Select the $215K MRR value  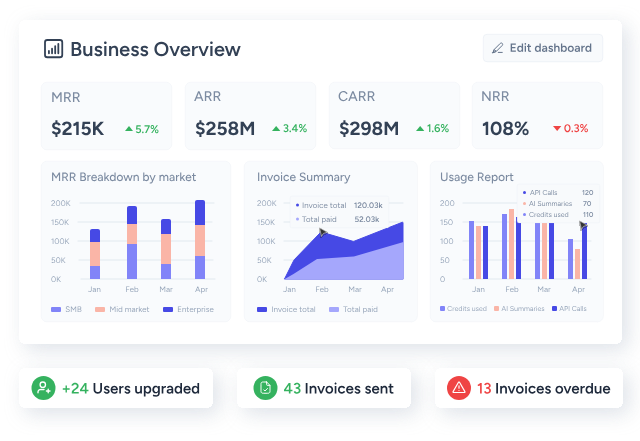click(x=78, y=129)
